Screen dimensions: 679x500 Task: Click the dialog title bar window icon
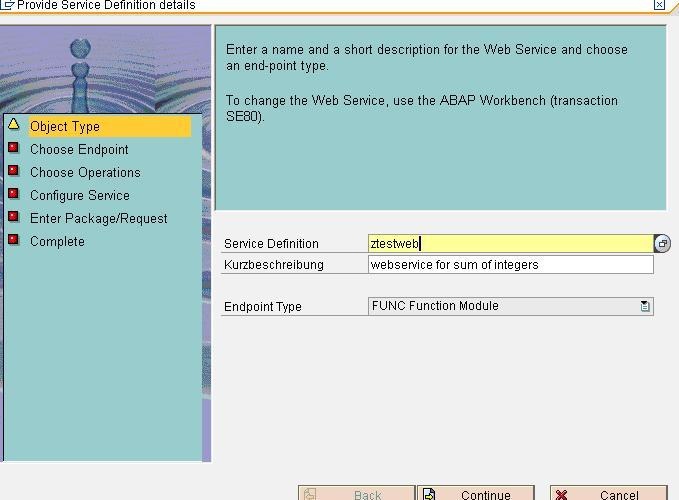click(x=7, y=4)
